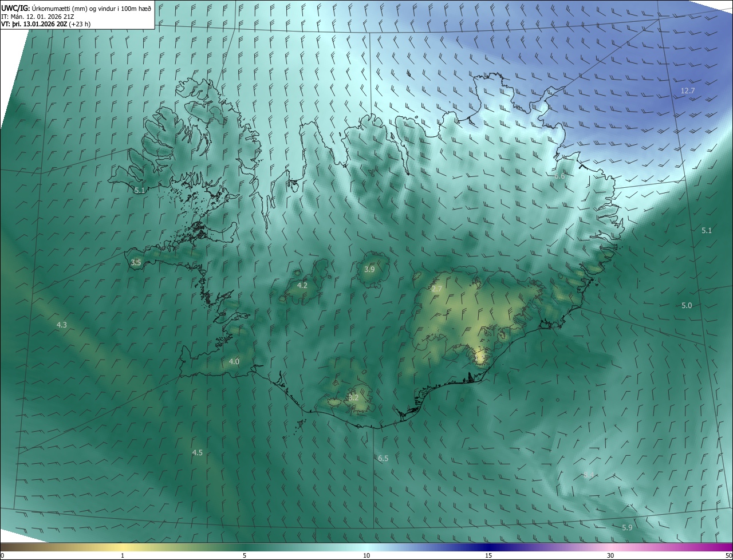733x560 pixels.
Task: Select the valid time line 'VT: þri. 13.01.2026 20Z (+23 h)'
Action: click(x=46, y=24)
